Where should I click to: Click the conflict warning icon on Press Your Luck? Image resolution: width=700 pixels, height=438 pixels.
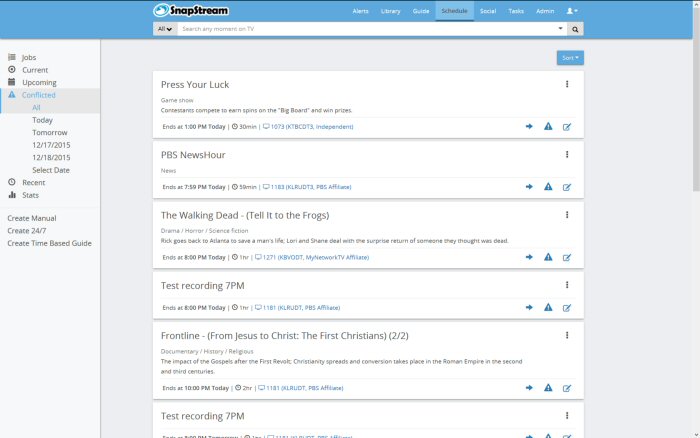(548, 126)
